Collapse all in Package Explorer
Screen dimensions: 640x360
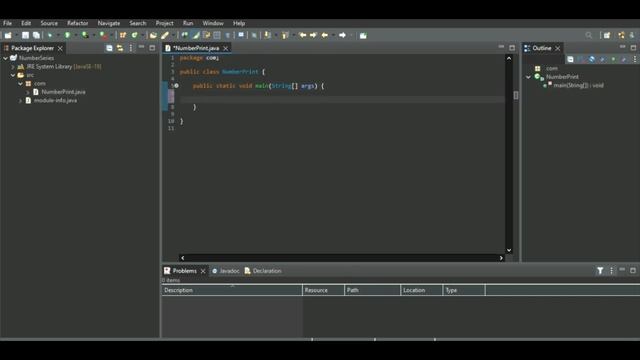(109, 48)
